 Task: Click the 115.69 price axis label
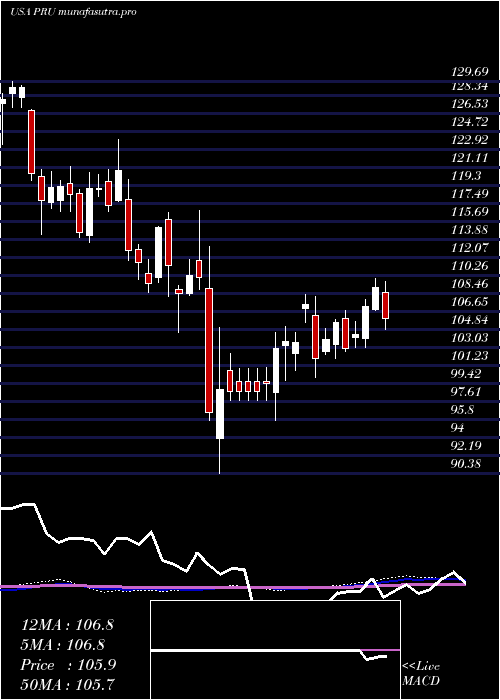pyautogui.click(x=469, y=212)
